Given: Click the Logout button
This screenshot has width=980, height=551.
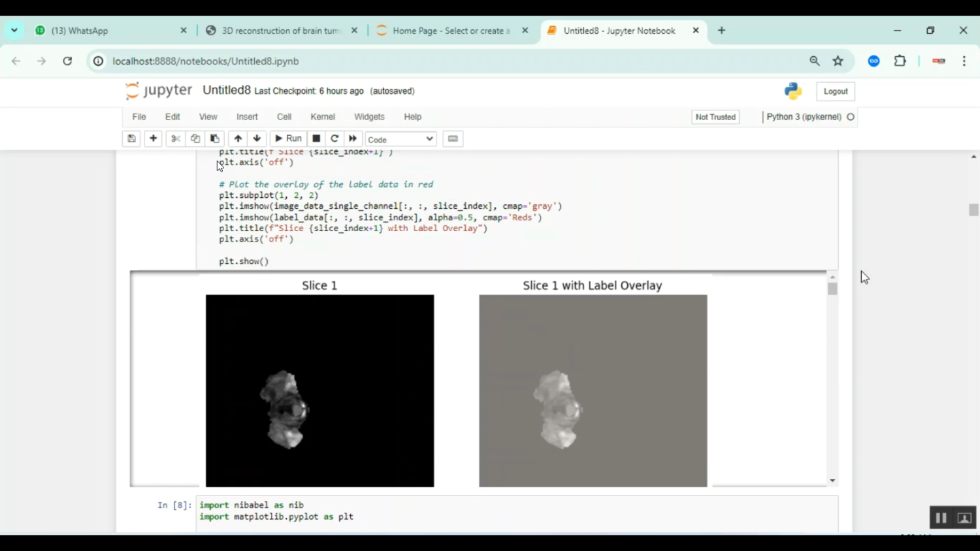Looking at the screenshot, I should coord(835,91).
